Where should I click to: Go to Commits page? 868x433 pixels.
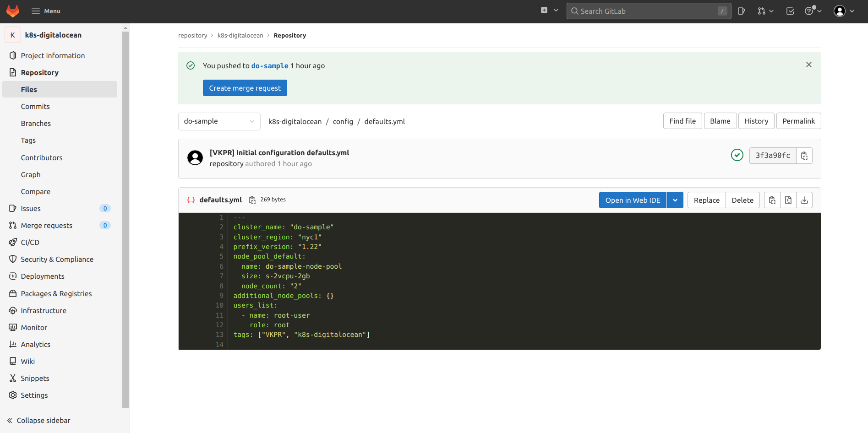tap(35, 106)
